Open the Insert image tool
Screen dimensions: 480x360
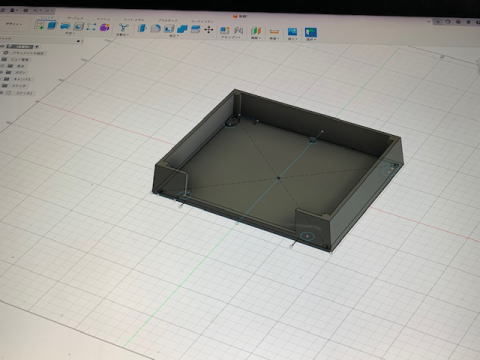click(292, 32)
